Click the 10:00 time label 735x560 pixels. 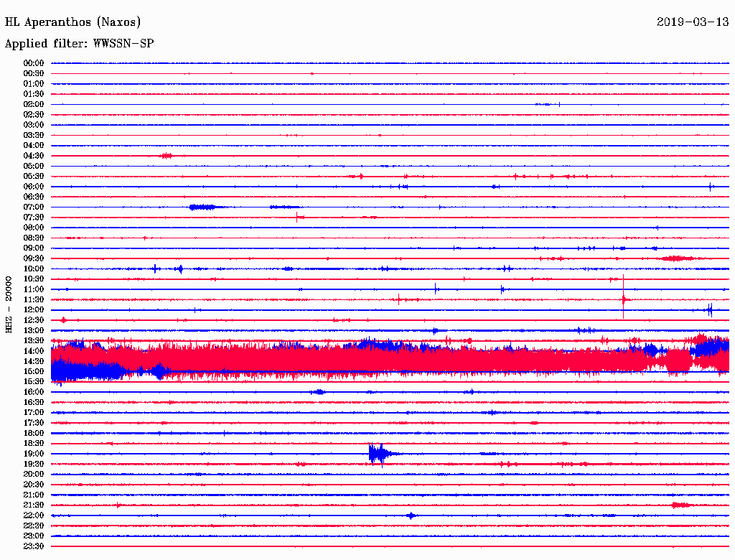34,269
